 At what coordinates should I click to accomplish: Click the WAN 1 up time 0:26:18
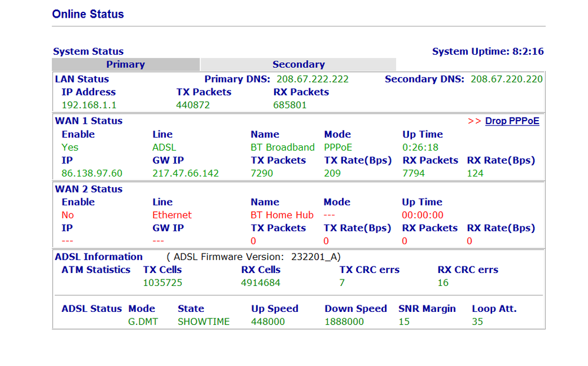click(x=420, y=148)
